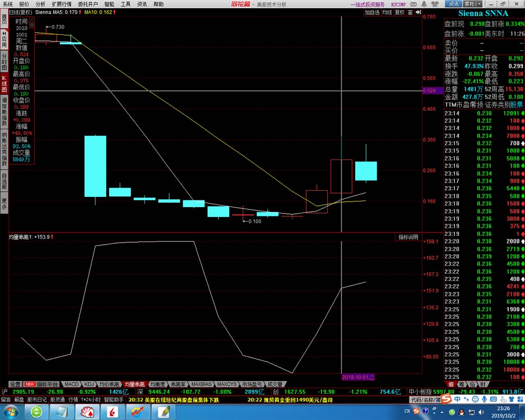Click the arrow collapse panel icon
The image size is (525, 420).
click(x=418, y=12)
